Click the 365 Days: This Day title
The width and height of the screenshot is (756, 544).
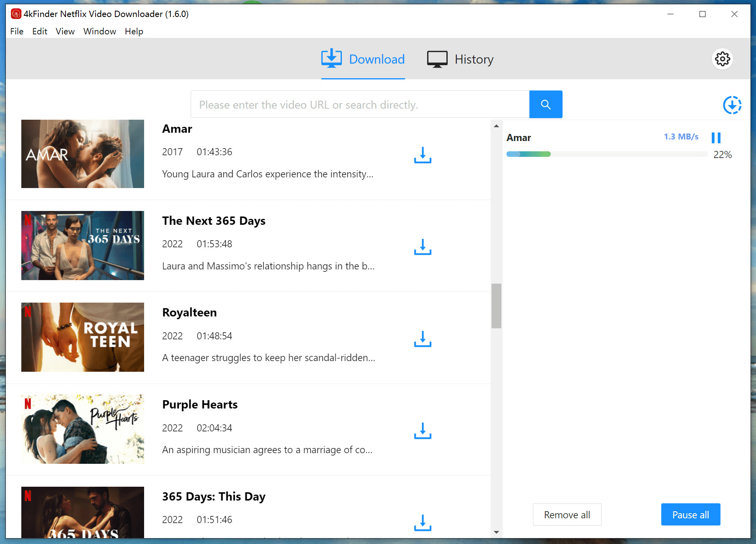coord(214,497)
